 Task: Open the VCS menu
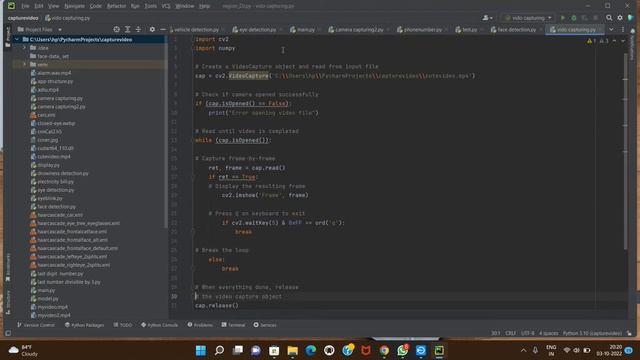pos(166,6)
